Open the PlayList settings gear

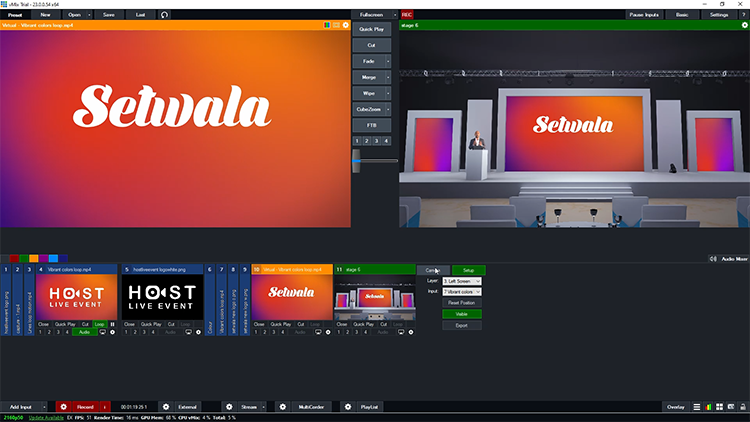pos(347,407)
